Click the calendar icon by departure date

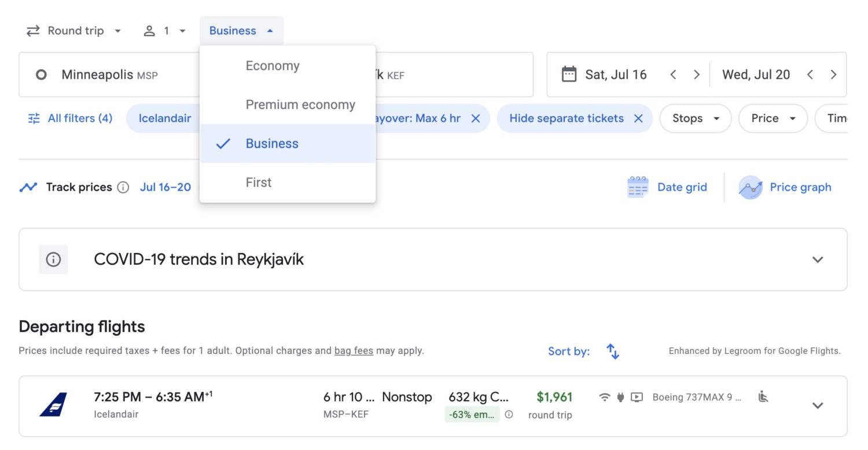[x=569, y=74]
